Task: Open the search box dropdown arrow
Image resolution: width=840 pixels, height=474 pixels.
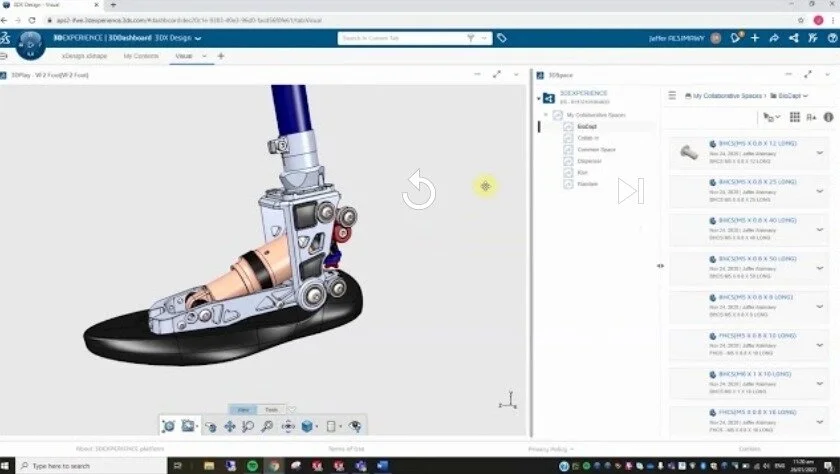Action: [484, 38]
